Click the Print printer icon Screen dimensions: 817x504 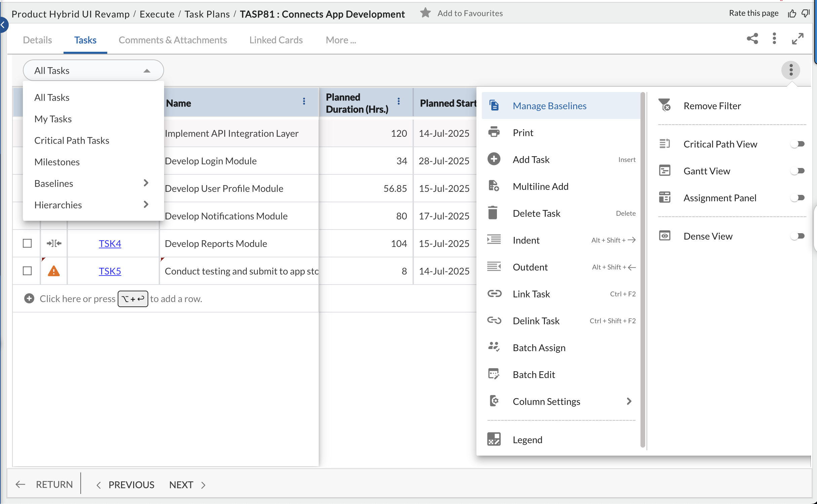pyautogui.click(x=494, y=132)
